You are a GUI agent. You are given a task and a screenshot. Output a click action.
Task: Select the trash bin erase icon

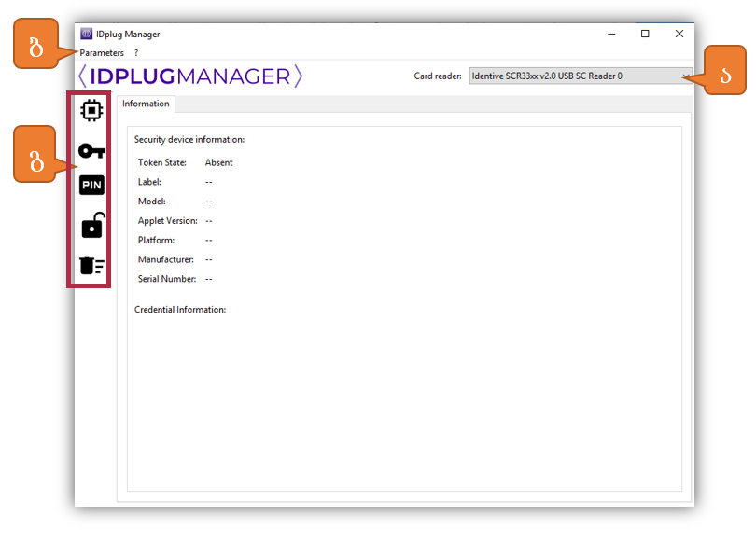pyautogui.click(x=91, y=265)
